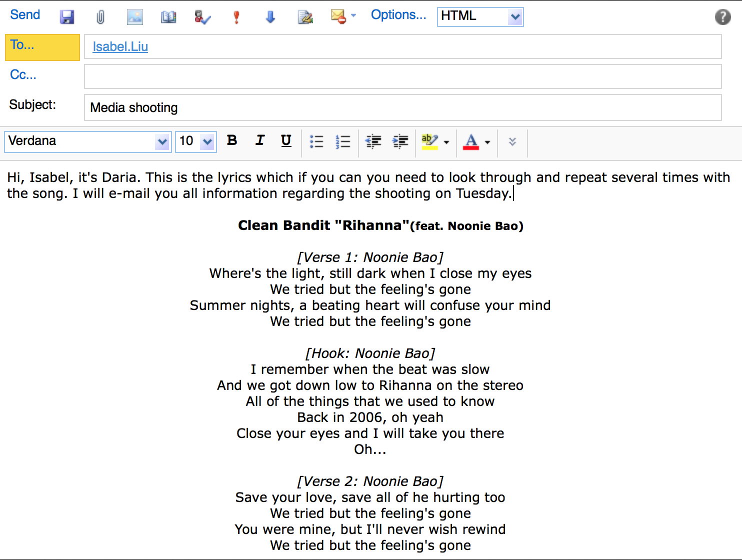Apply yellow text highlight color

pyautogui.click(x=430, y=141)
